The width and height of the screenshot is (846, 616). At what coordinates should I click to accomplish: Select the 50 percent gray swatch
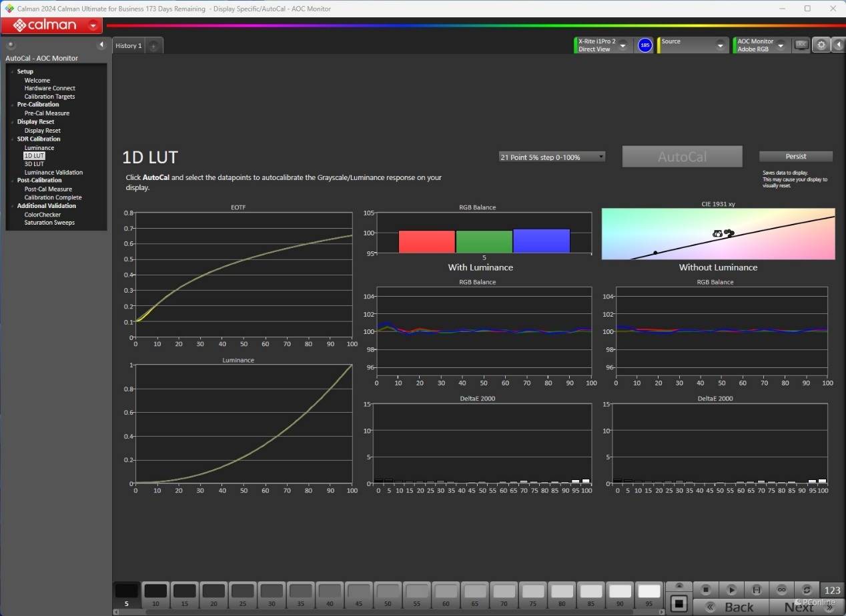pyautogui.click(x=388, y=591)
